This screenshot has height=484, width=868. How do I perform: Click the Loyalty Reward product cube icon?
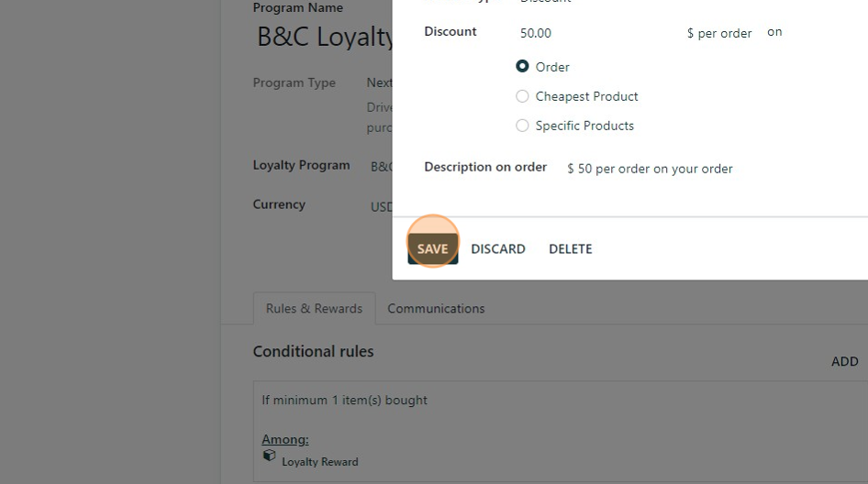coord(269,456)
